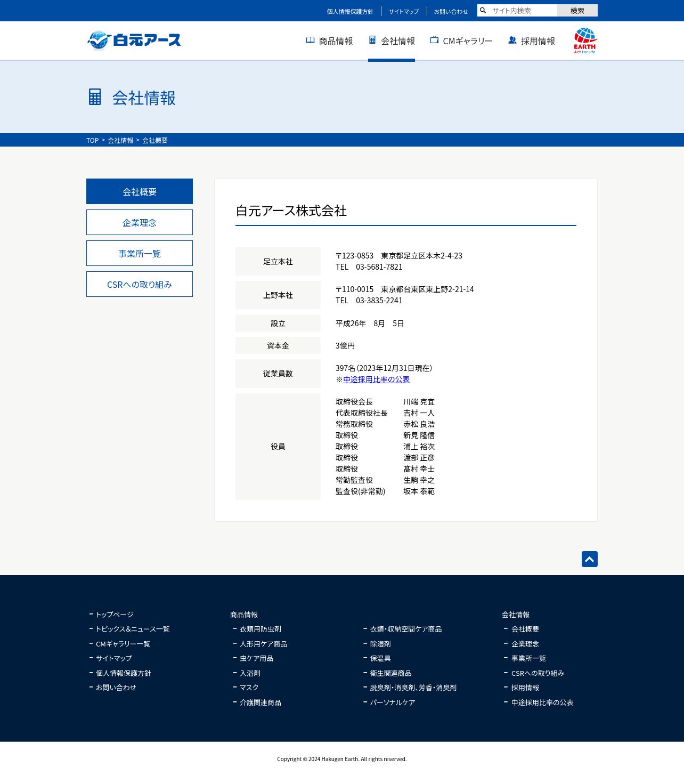Click 会社情報 in the breadcrumb
This screenshot has height=784, width=684.
(120, 140)
